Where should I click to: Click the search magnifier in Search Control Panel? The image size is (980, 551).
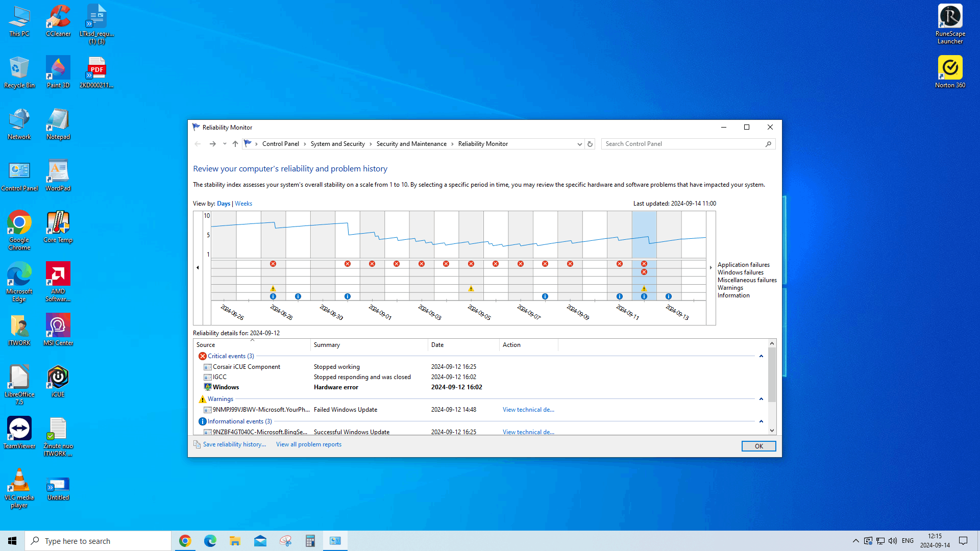point(768,144)
